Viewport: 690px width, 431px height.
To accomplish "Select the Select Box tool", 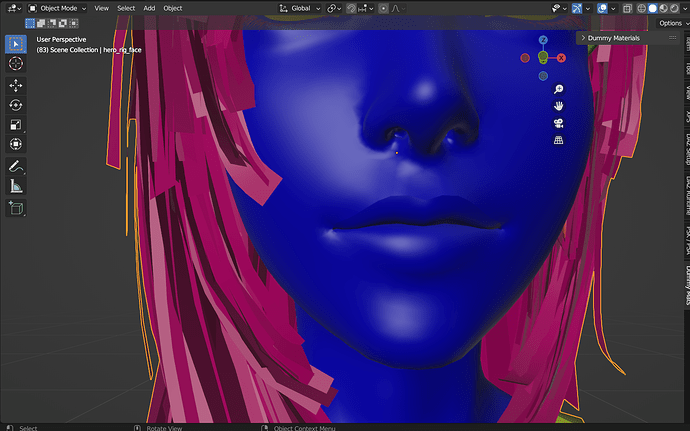I will click(x=16, y=44).
